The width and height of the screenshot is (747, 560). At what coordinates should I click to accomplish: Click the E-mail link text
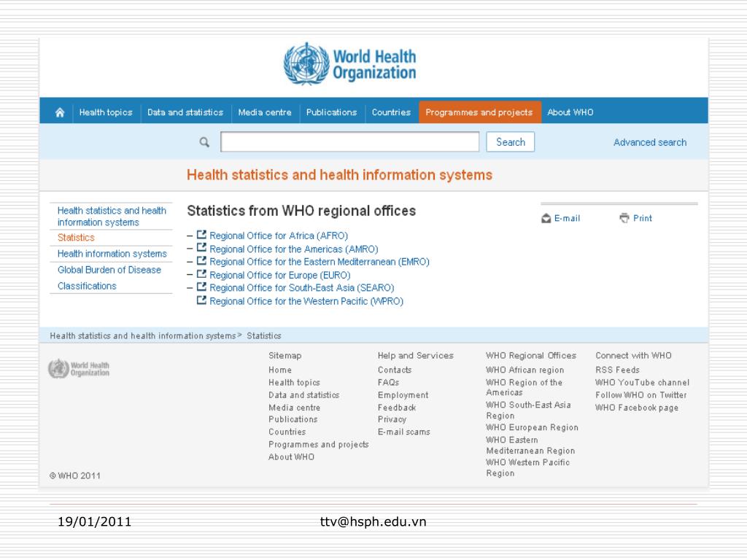[567, 219]
